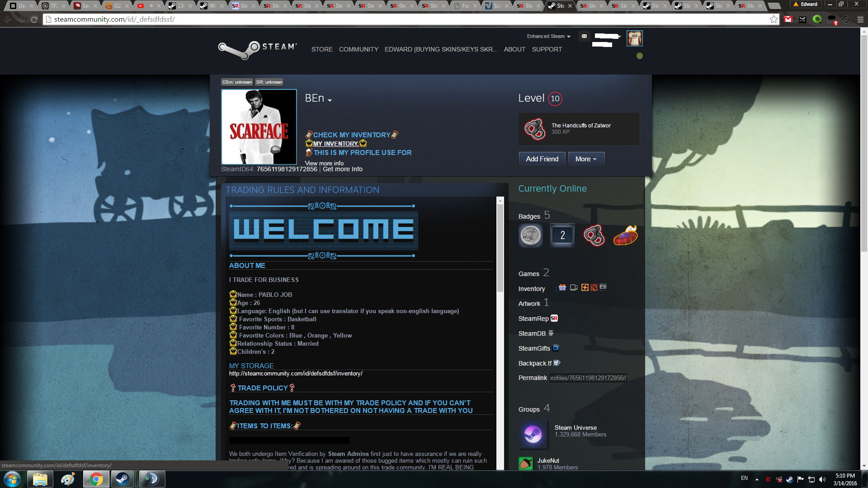Click the handcuffs badge icon
Viewport: 868px width, 488px height.
594,235
